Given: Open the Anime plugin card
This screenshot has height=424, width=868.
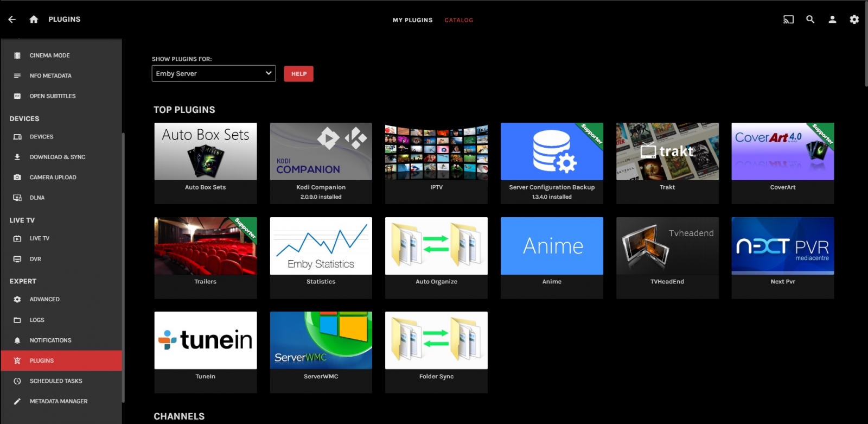Looking at the screenshot, I should point(552,258).
